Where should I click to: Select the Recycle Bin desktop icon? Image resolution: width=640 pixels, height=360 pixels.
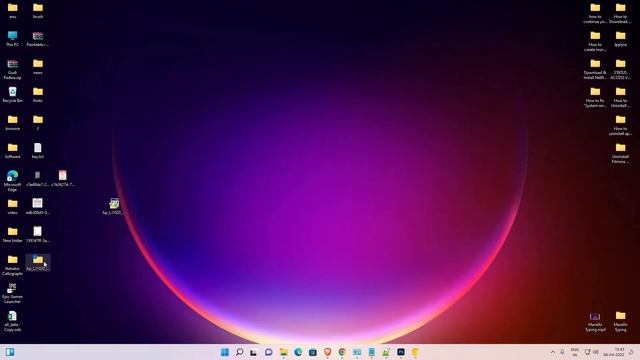(13, 95)
